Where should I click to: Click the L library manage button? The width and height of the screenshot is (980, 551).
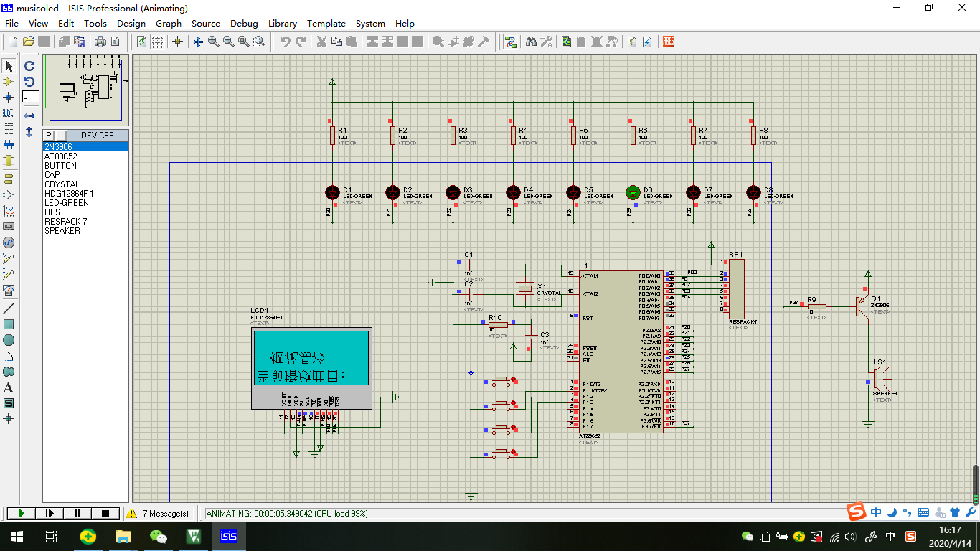pos(61,136)
